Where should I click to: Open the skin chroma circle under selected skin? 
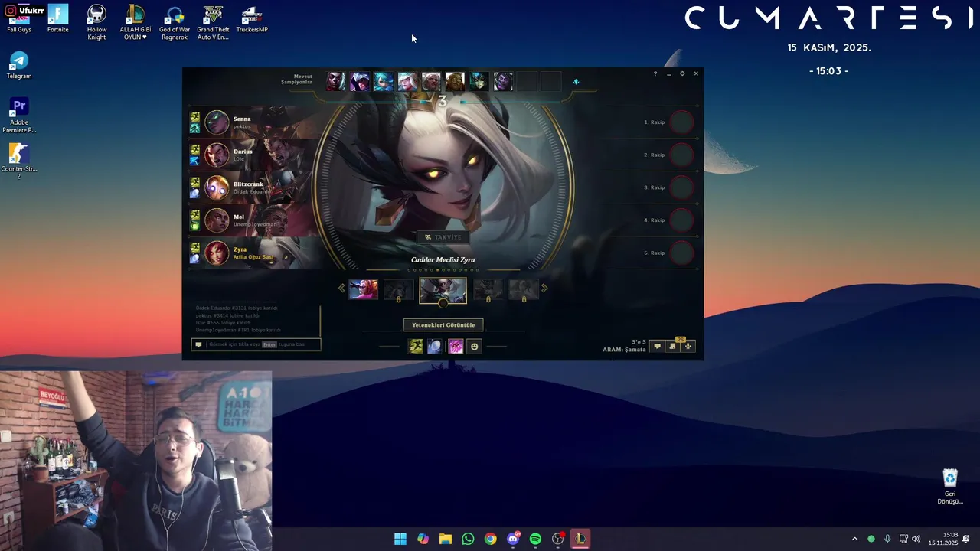443,303
